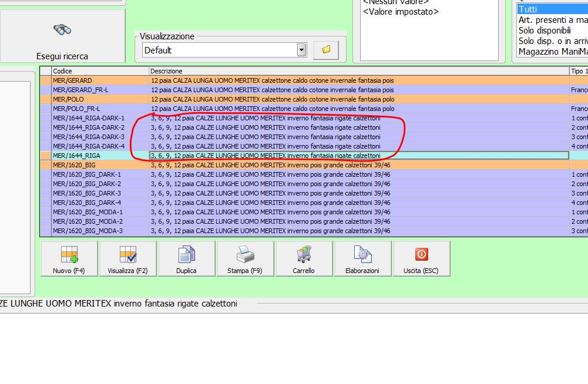This screenshot has width=588, height=384.
Task: Select row MER/1644_RIGA-DARK-4
Action: coord(100,146)
